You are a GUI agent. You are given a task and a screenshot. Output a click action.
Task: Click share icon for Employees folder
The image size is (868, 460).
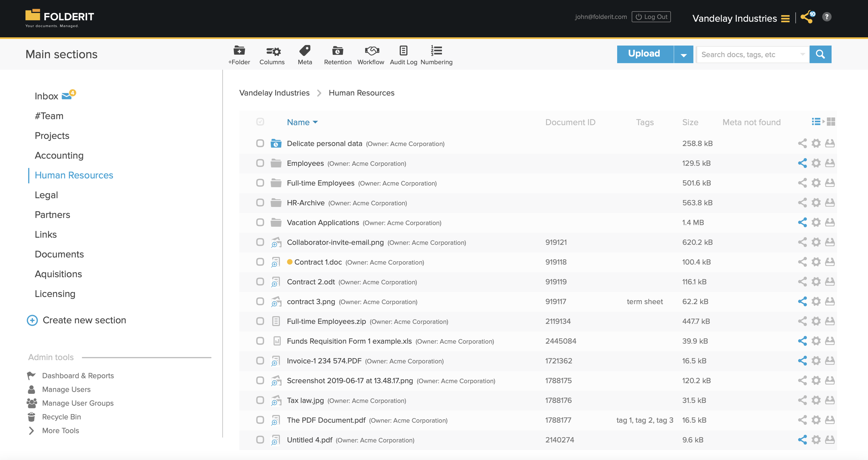802,163
